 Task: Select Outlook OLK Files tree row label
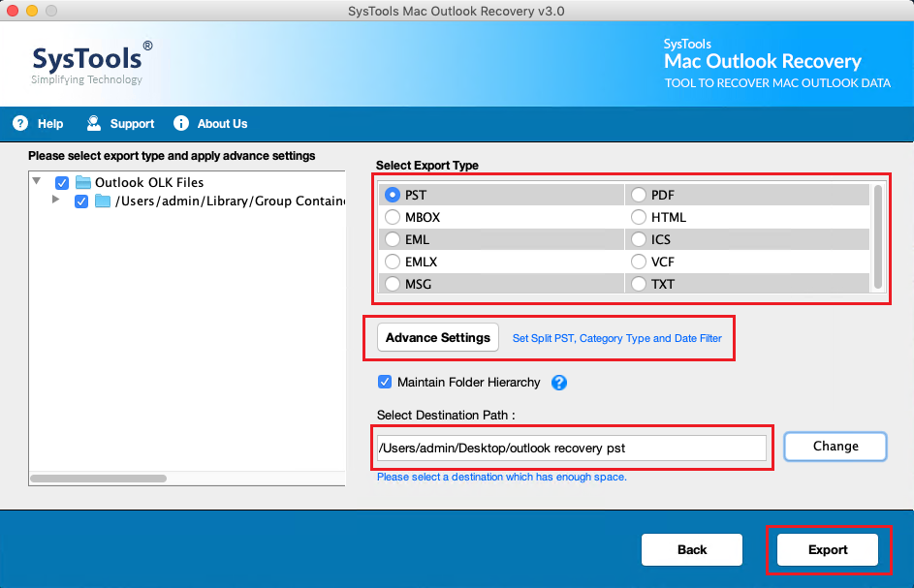click(149, 182)
